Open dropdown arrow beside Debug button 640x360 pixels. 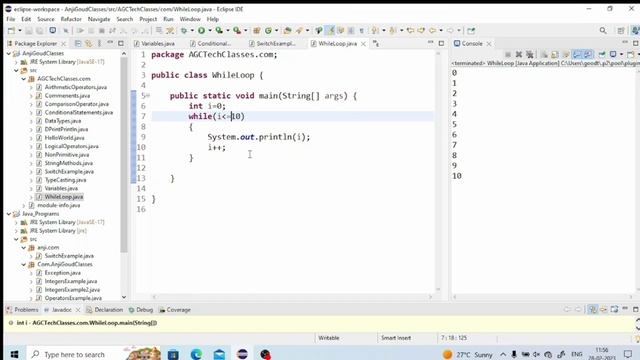tap(192, 31)
